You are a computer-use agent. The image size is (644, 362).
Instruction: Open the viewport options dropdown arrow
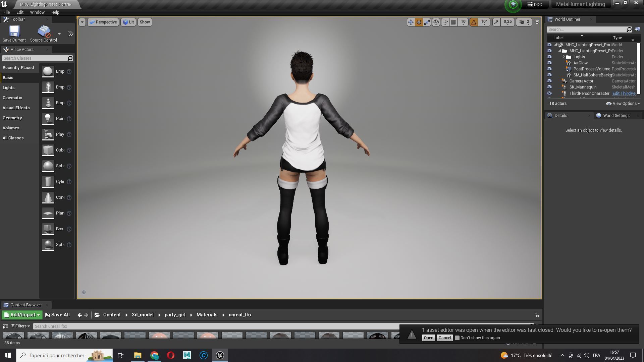[82, 22]
